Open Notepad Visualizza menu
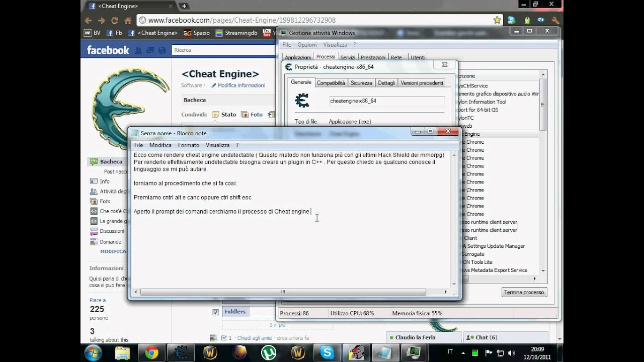Image resolution: width=644 pixels, height=362 pixels. click(x=217, y=145)
